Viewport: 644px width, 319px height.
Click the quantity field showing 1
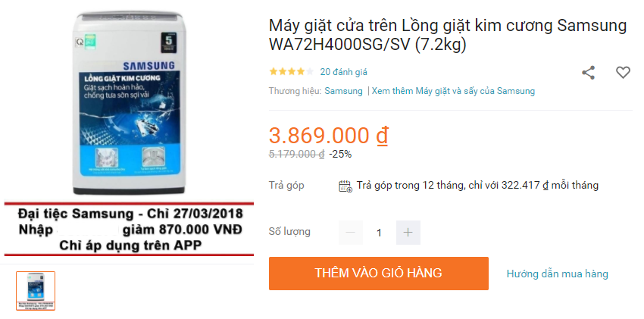click(x=379, y=233)
